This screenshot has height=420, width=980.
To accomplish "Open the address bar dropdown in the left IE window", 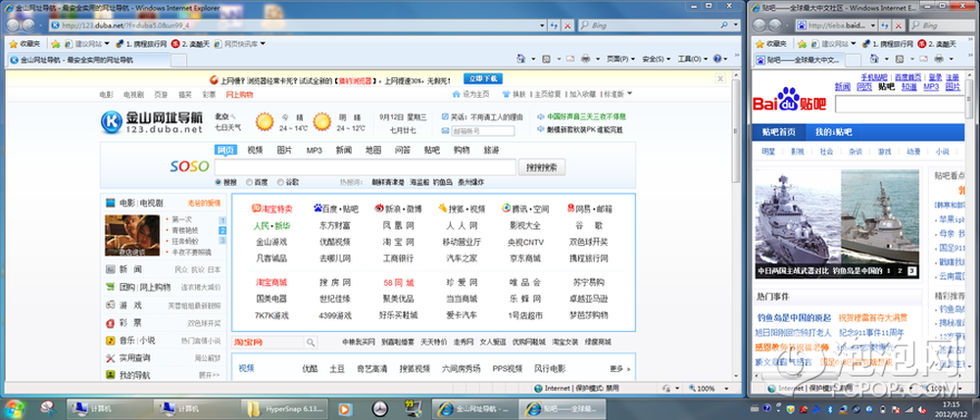I will [x=542, y=25].
